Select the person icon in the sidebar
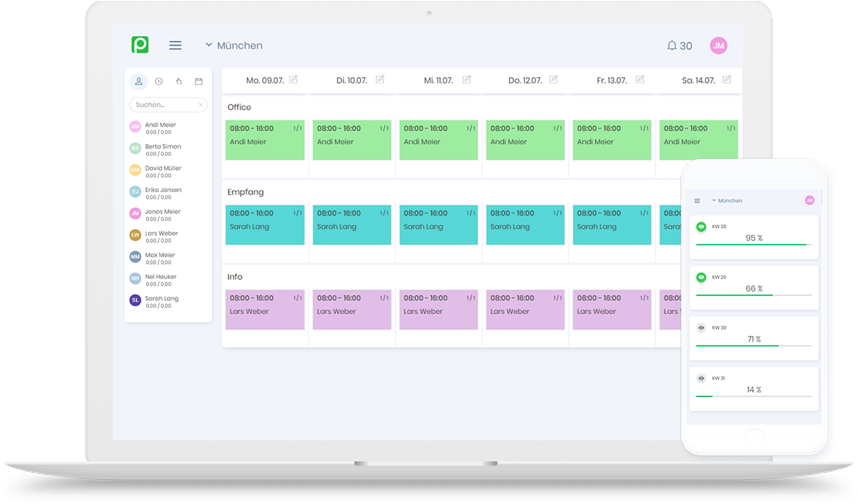858x504 pixels. pos(138,80)
